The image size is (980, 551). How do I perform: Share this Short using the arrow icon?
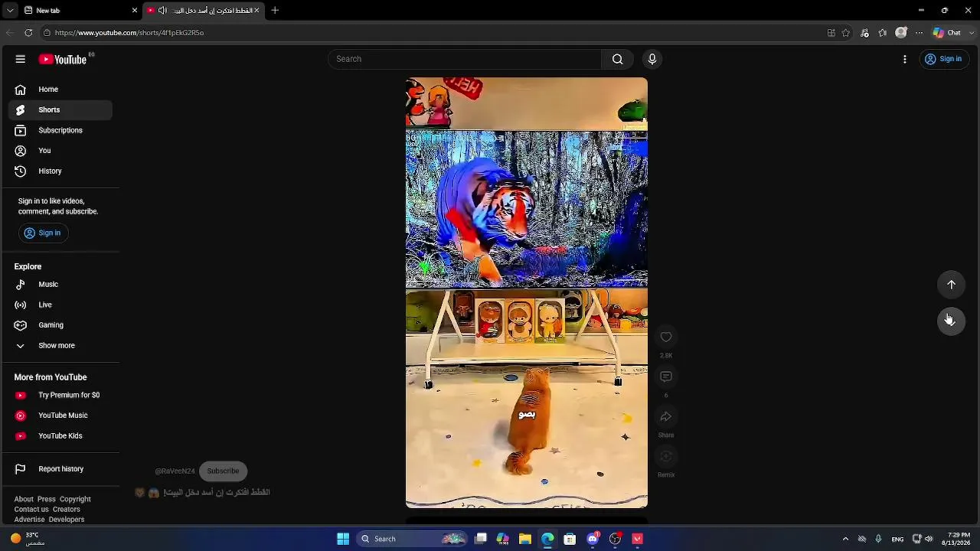click(x=666, y=416)
